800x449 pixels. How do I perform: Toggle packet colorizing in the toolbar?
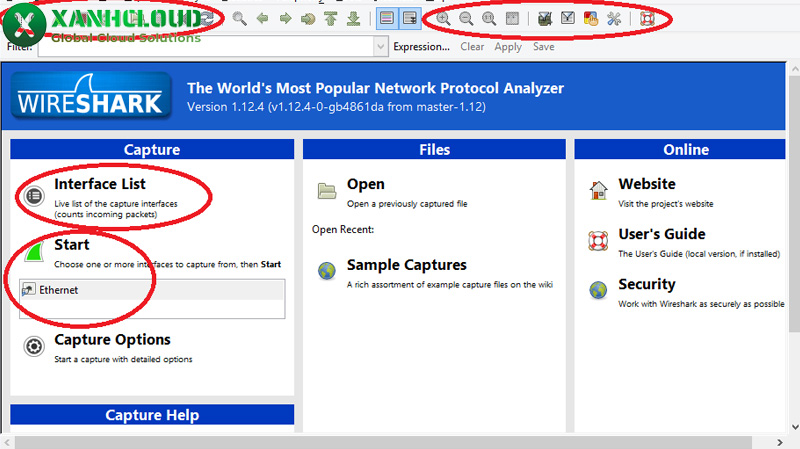(387, 18)
